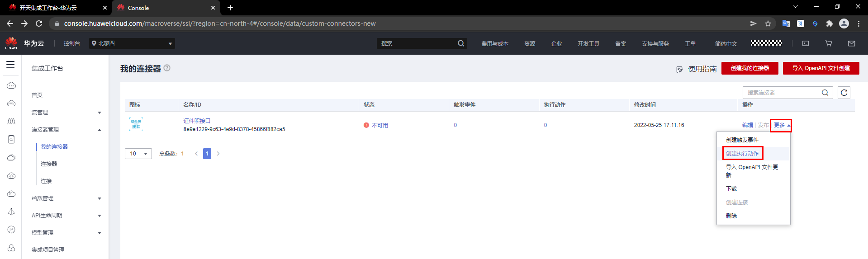Viewport: 868px width, 259px height.
Task: Click the browser address bar URL
Action: (x=220, y=24)
